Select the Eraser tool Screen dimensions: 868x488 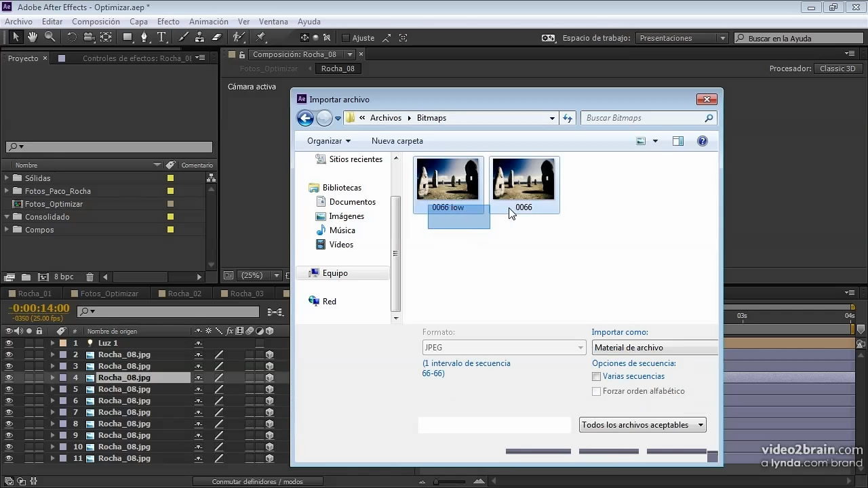point(217,37)
